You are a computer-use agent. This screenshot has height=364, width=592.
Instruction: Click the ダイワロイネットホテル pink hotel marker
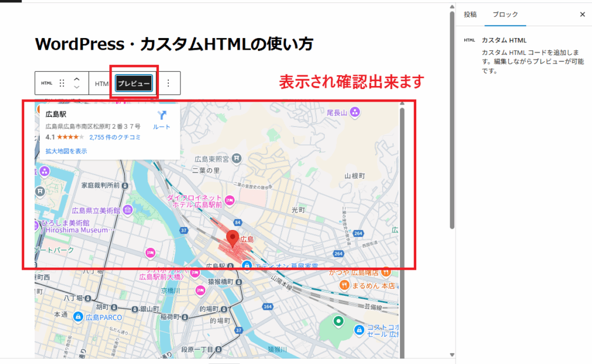pos(230,200)
